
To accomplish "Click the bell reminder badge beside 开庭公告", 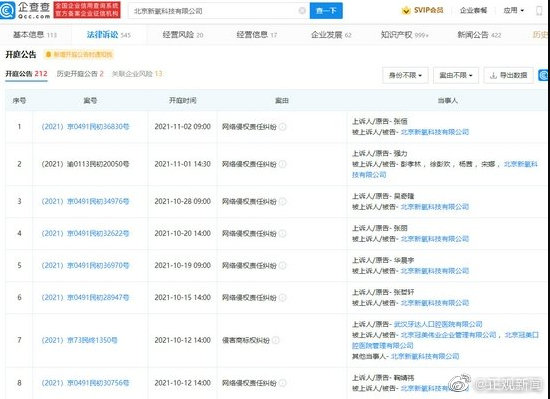I will 79,55.
